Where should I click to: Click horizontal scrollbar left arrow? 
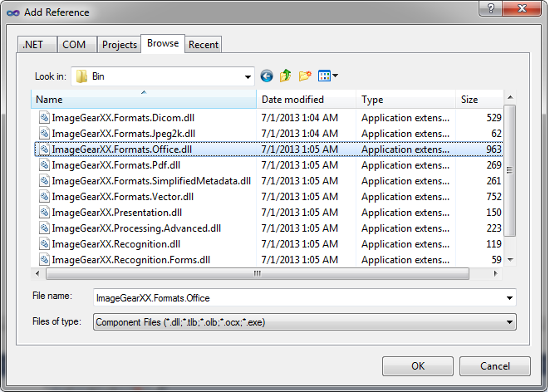[37, 273]
